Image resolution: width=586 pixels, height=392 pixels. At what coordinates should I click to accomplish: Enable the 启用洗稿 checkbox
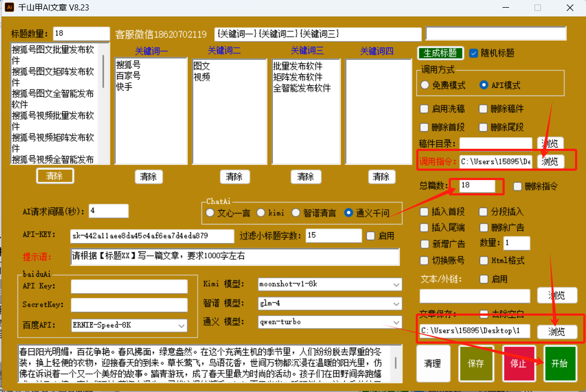coord(424,109)
